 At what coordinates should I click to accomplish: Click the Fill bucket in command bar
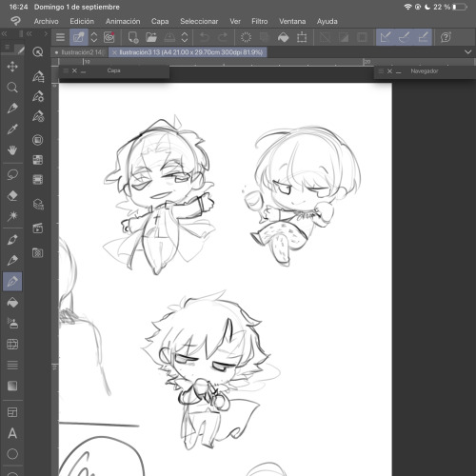tap(283, 37)
